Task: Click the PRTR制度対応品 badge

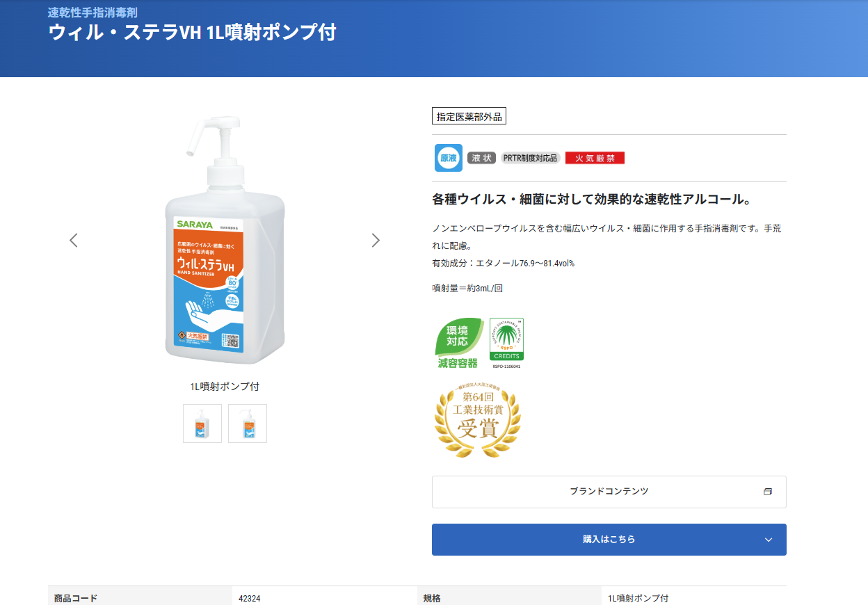Action: coord(530,158)
